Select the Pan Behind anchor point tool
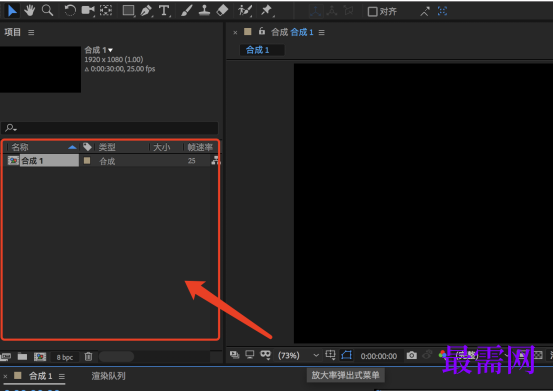This screenshot has width=554, height=391. tap(106, 11)
